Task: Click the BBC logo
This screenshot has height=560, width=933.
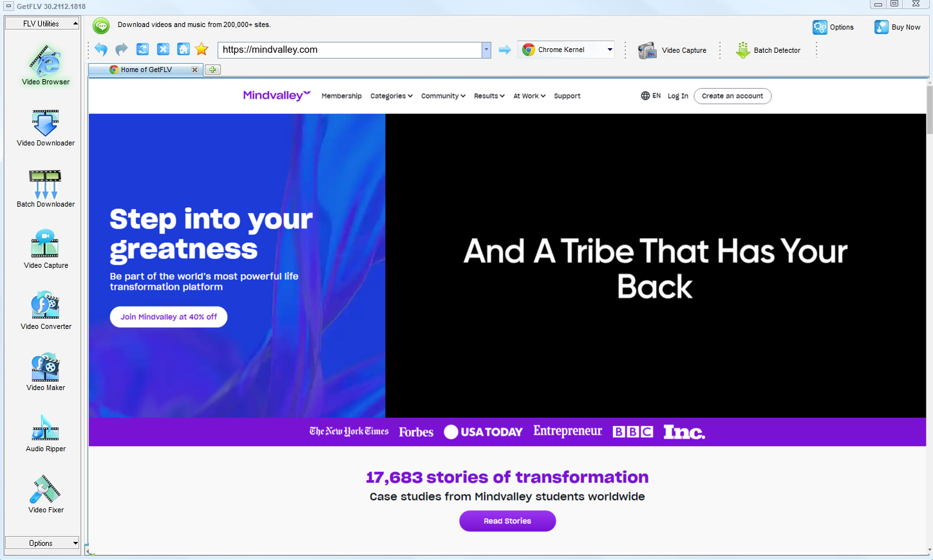Action: point(633,432)
